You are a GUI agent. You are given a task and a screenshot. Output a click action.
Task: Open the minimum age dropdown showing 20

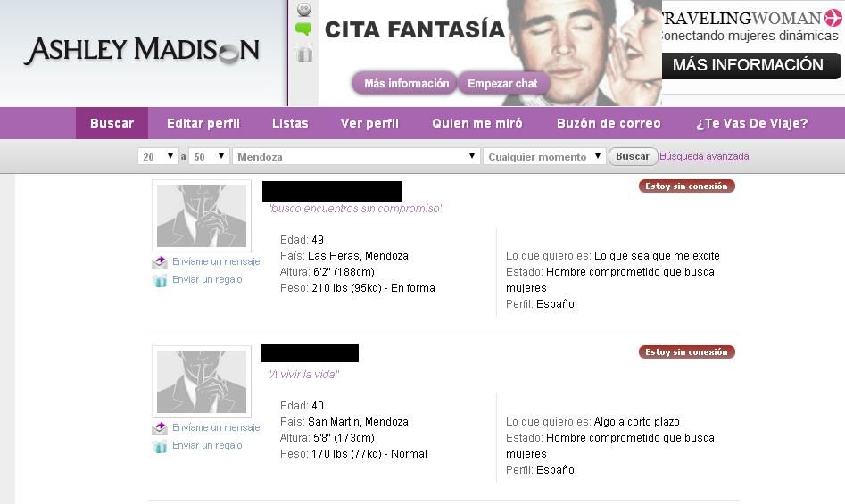pos(158,156)
